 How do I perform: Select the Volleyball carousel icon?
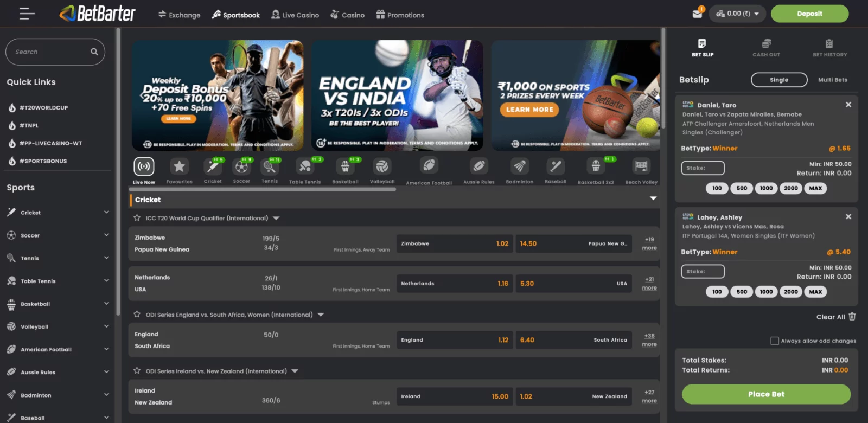382,166
